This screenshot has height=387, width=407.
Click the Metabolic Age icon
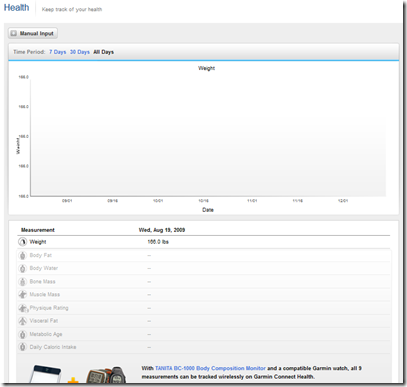(x=22, y=334)
